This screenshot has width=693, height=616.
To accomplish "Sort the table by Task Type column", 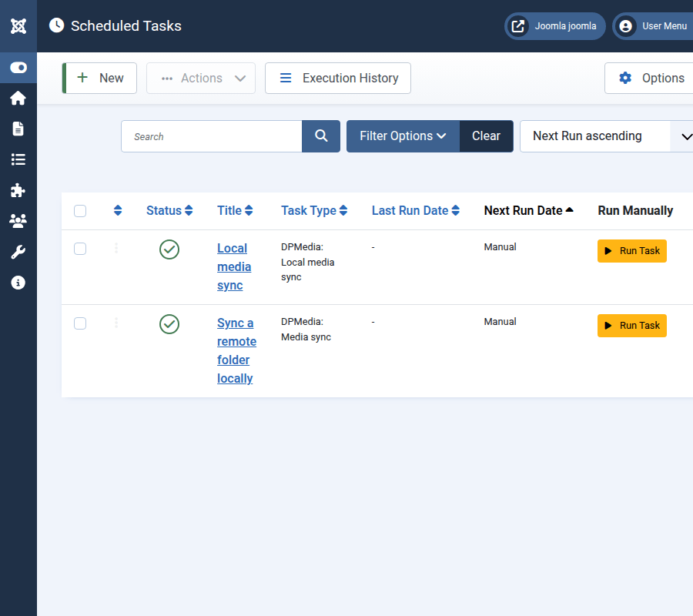I will (x=313, y=211).
